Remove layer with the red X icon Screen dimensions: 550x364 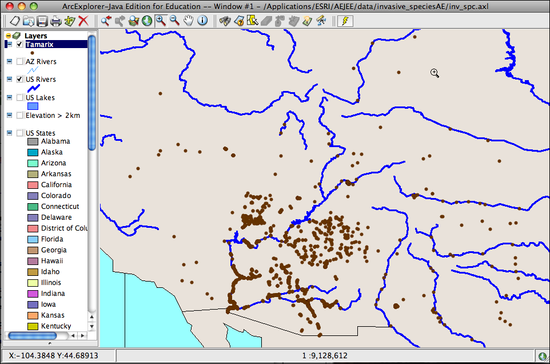tap(83, 21)
